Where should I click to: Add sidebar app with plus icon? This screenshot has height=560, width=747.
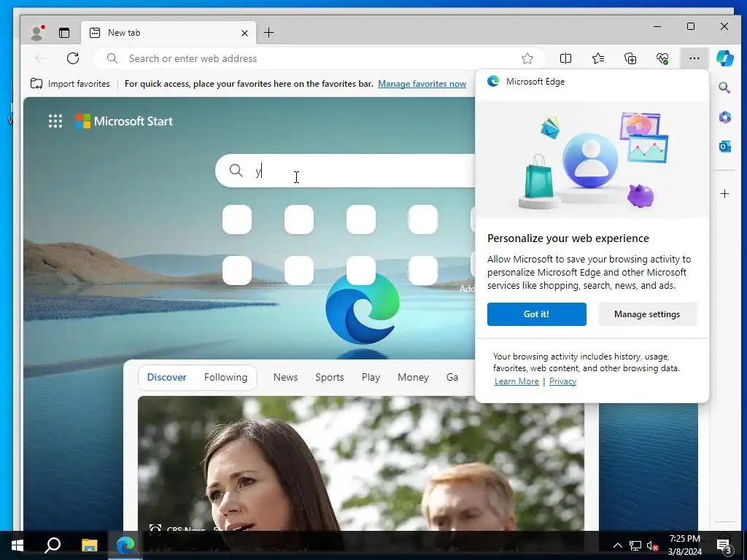[724, 194]
